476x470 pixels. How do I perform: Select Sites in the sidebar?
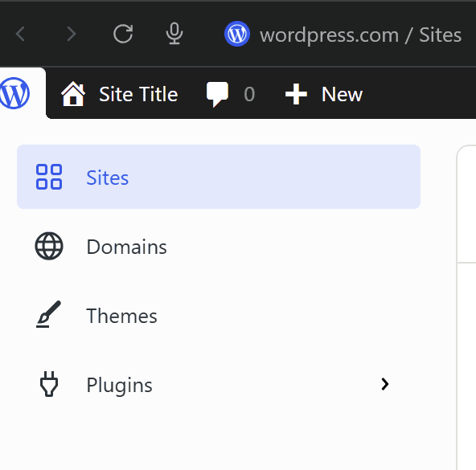click(219, 177)
